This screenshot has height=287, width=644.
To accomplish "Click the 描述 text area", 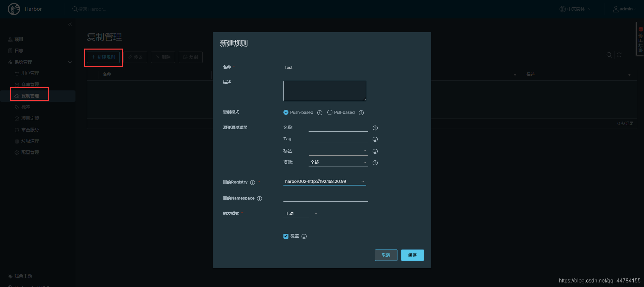I will (x=325, y=91).
